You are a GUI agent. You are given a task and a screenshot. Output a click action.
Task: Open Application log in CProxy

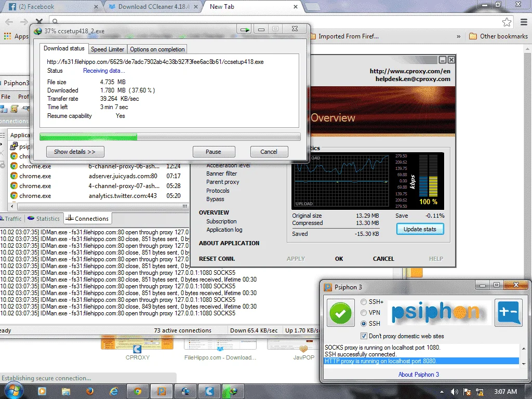(x=224, y=230)
